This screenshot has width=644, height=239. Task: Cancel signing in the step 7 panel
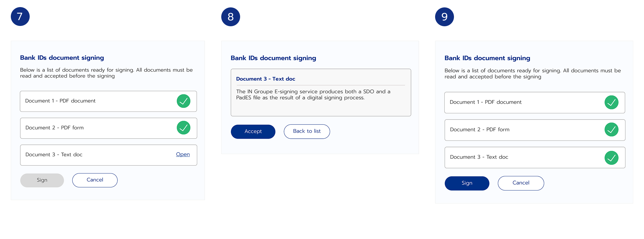95,180
